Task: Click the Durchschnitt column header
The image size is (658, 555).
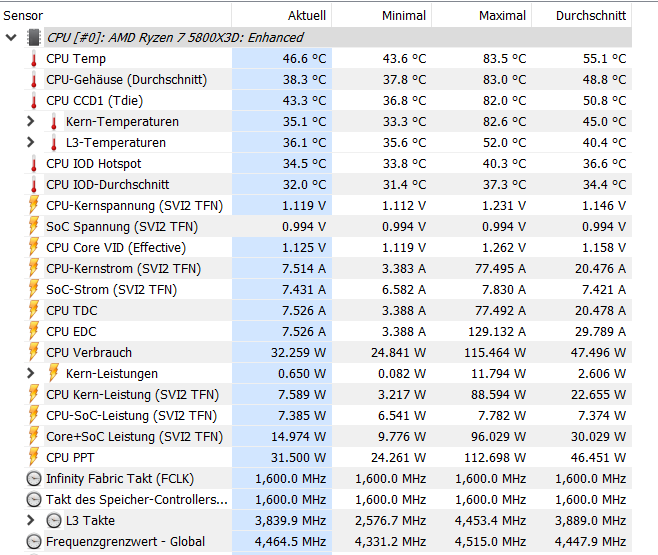Action: [582, 16]
